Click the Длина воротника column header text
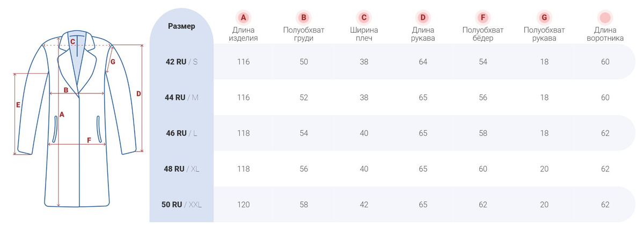This screenshot has width=644, height=239. pos(605,34)
